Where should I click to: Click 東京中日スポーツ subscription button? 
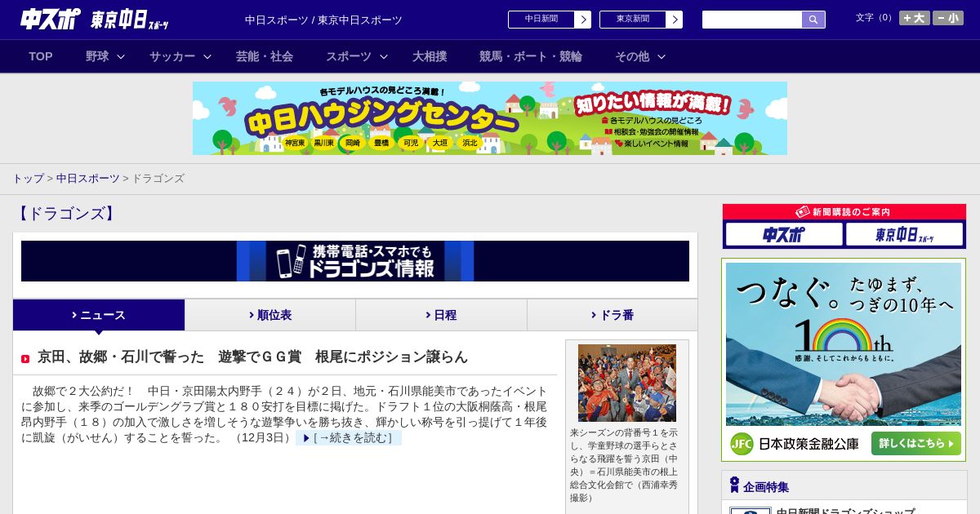click(905, 234)
